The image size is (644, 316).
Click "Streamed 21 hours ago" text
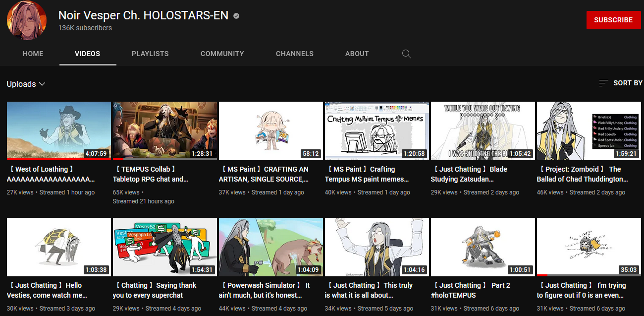pyautogui.click(x=144, y=201)
